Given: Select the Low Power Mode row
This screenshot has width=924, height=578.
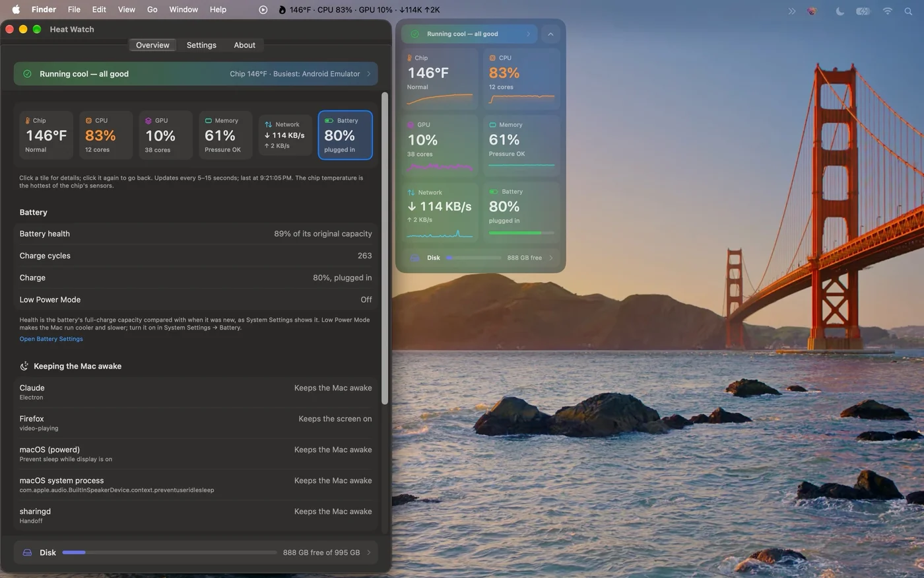Looking at the screenshot, I should click(195, 299).
